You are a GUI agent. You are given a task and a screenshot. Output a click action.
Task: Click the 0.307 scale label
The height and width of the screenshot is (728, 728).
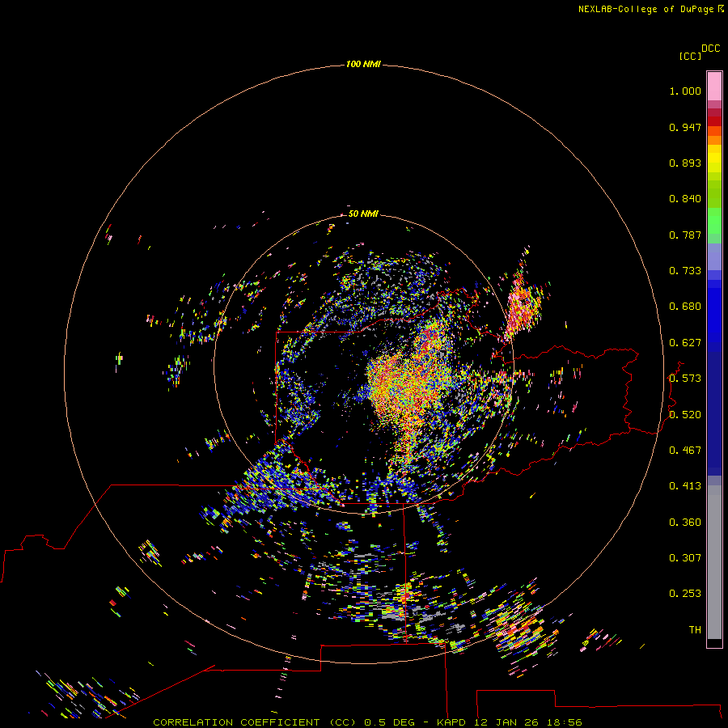point(685,558)
